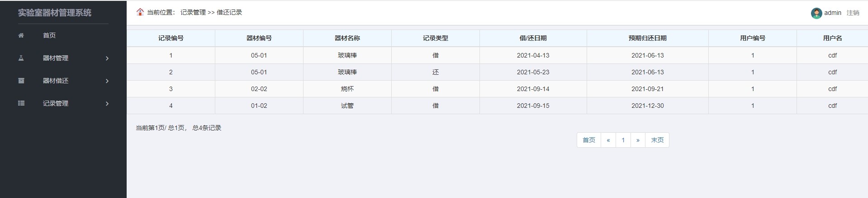868x198 pixels.
Task: Click the flask icon beside 器材管理
Action: click(21, 58)
